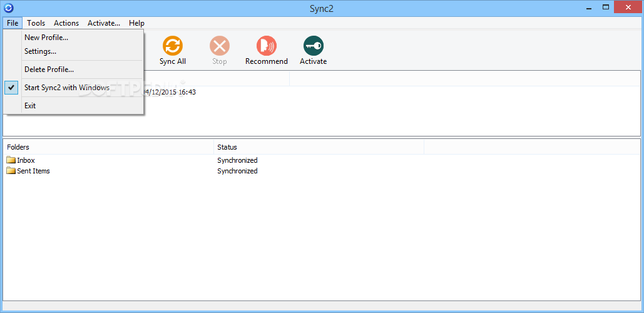The image size is (644, 313).
Task: Open the Actions menu
Action: pos(66,23)
